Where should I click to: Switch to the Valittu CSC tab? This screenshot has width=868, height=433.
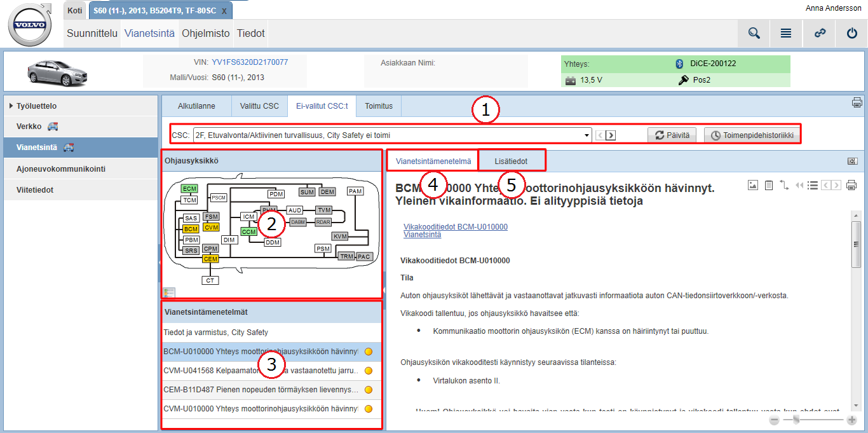(x=259, y=106)
